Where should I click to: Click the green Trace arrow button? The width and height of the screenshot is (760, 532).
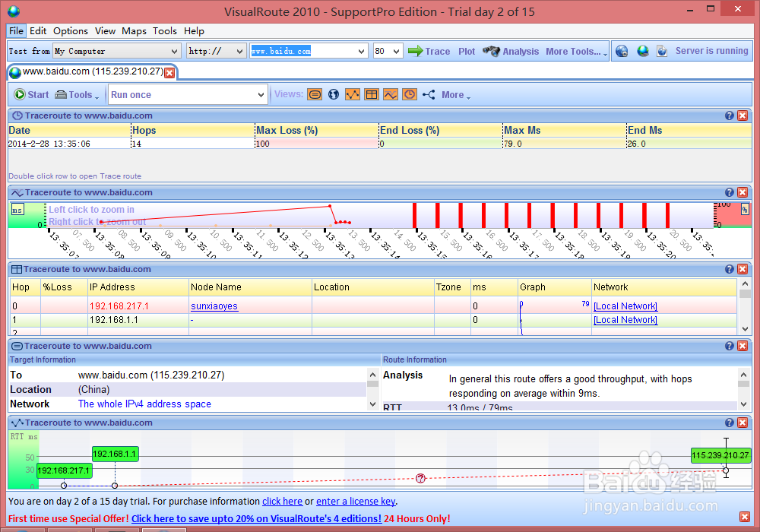(x=429, y=51)
